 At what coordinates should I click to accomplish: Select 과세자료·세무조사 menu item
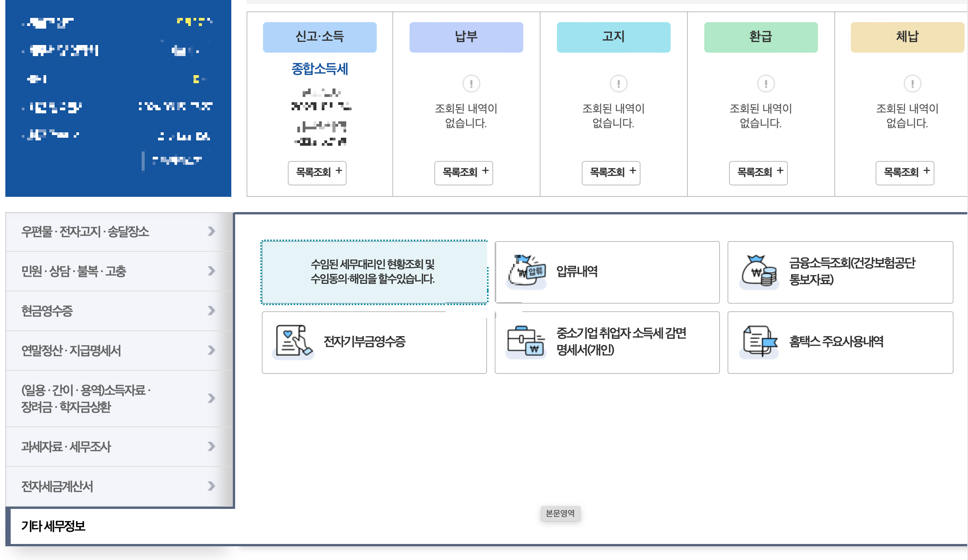coord(66,447)
